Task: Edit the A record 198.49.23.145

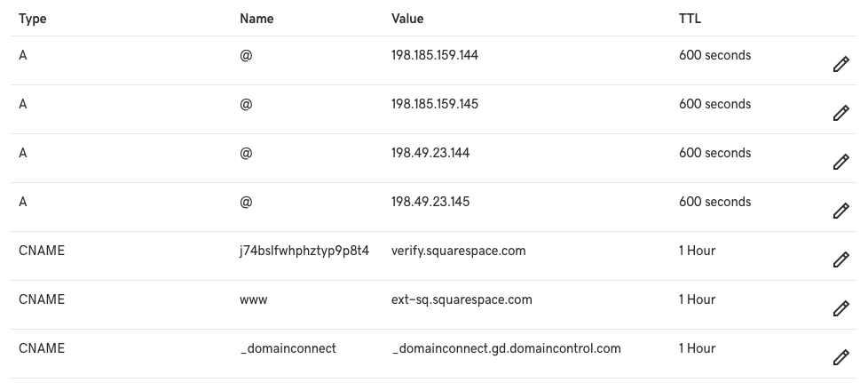Action: click(x=840, y=211)
